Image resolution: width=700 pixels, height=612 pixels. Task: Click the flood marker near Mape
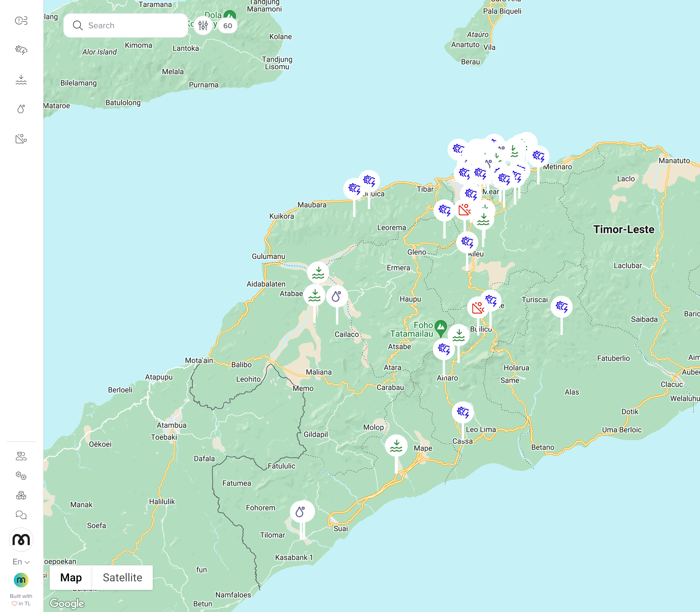click(x=396, y=446)
